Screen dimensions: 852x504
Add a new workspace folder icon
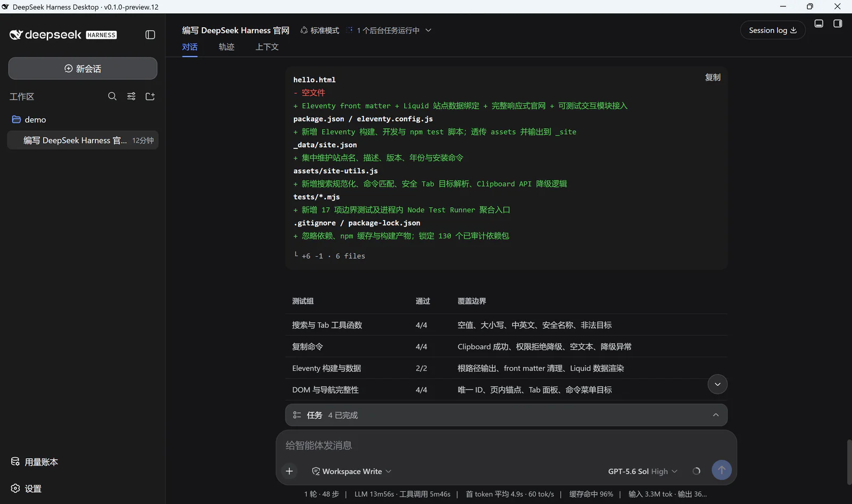pyautogui.click(x=150, y=96)
